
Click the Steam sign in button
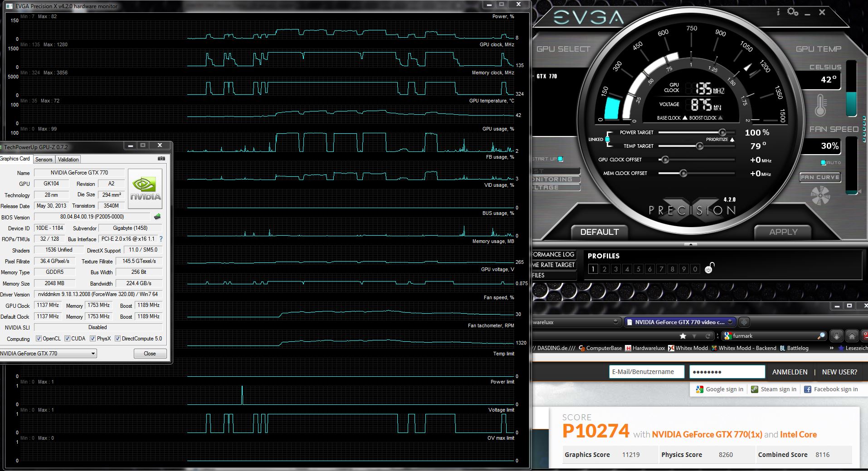tap(774, 389)
